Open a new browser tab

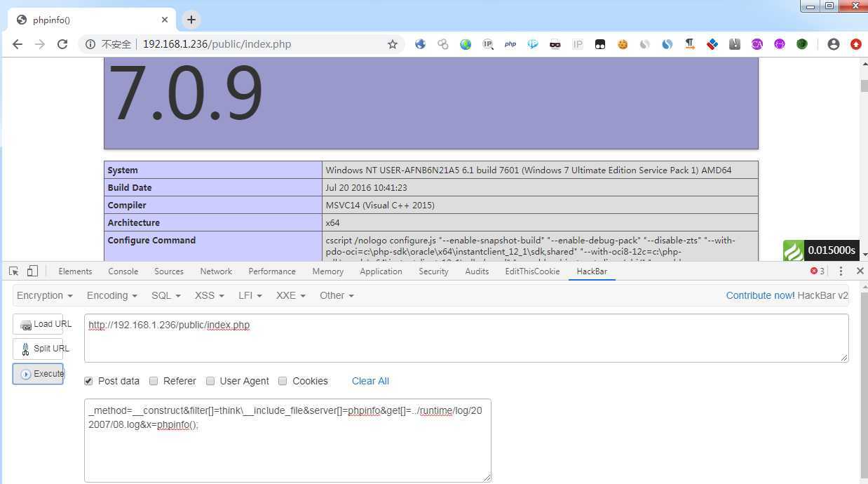coord(191,20)
